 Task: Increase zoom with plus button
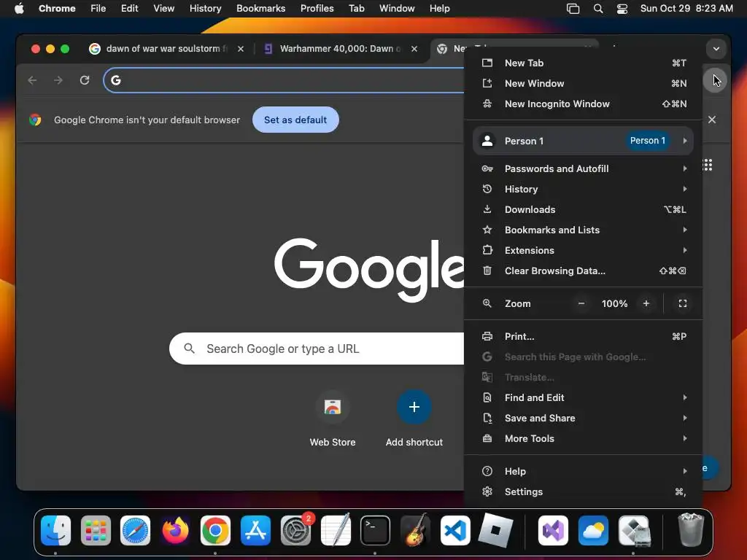tap(646, 303)
